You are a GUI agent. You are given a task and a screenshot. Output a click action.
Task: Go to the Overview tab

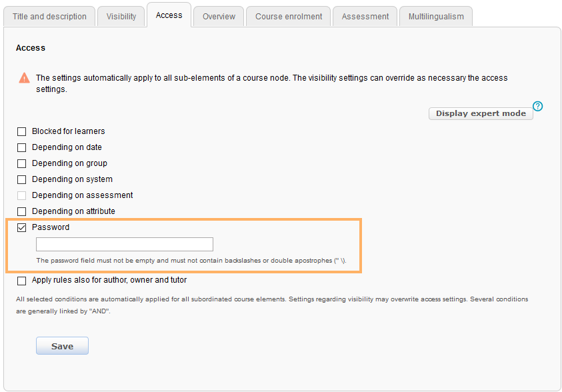(x=219, y=17)
